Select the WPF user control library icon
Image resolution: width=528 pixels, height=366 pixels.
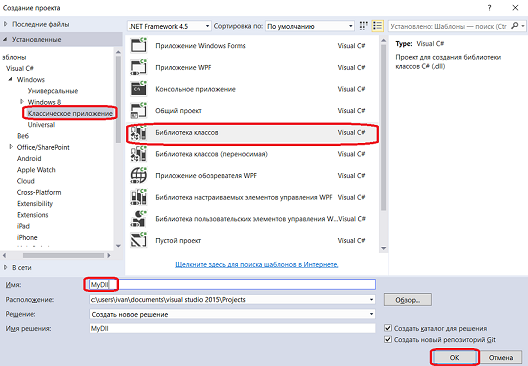click(x=139, y=219)
